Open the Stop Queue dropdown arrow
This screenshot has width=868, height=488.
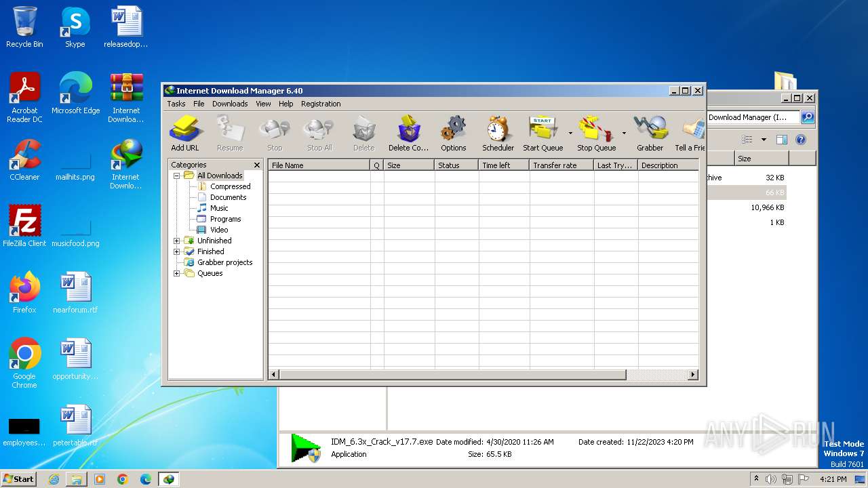tap(624, 133)
